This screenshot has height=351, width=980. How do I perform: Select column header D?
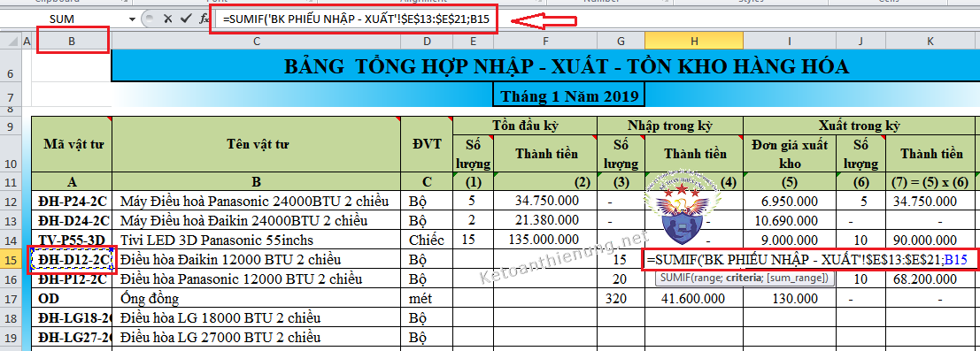(427, 42)
